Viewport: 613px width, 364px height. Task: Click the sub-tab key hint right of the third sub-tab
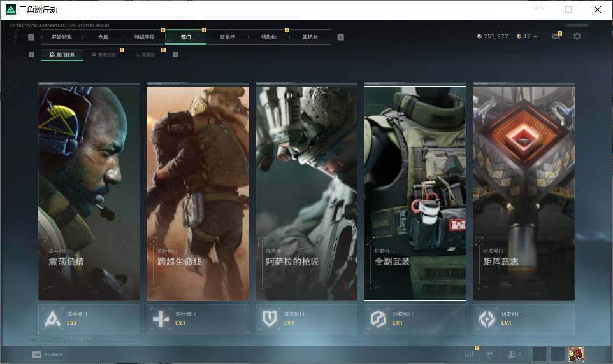pos(175,55)
